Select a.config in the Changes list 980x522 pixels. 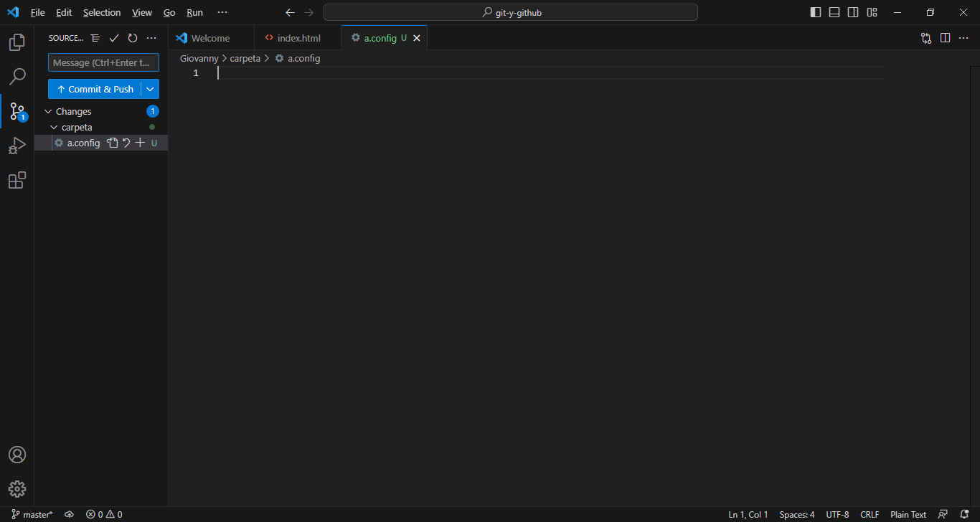coord(84,143)
